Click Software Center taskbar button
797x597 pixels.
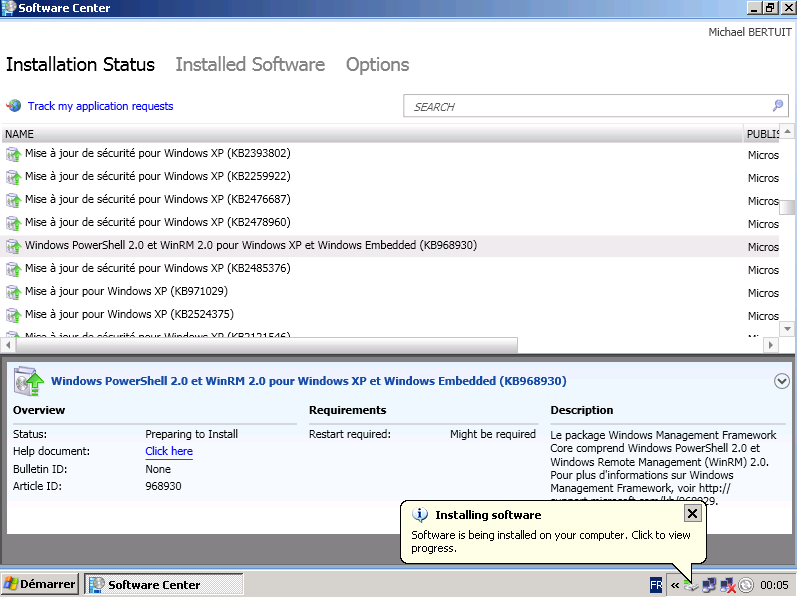pos(164,584)
